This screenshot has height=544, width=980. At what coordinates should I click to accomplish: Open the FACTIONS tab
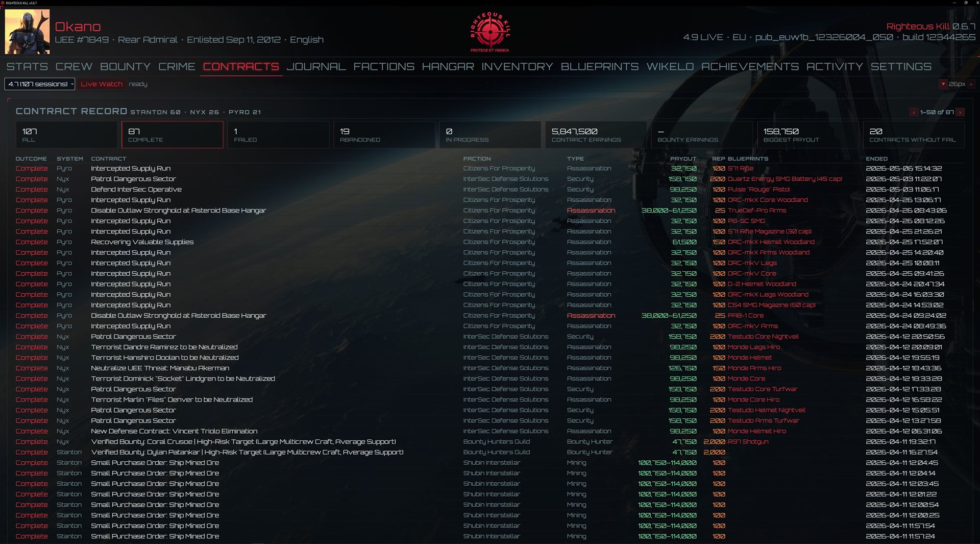coord(384,66)
